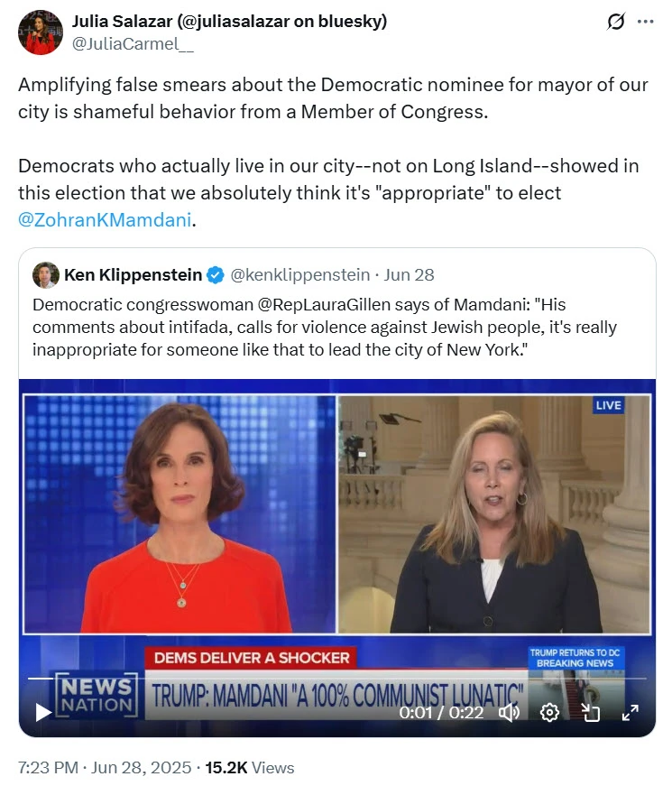Screen dimensions: 672x795
Task: Click Julia Salazar's profile avatar
Action: pos(41,32)
